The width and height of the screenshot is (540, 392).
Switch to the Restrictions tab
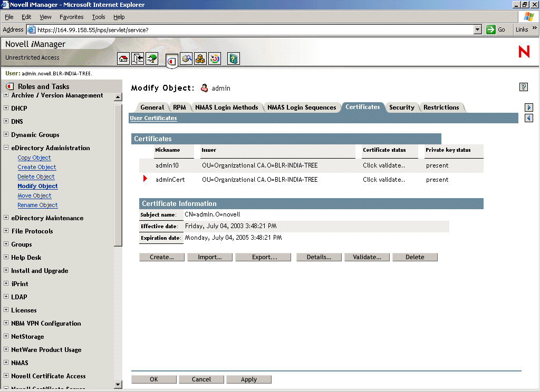(x=441, y=107)
